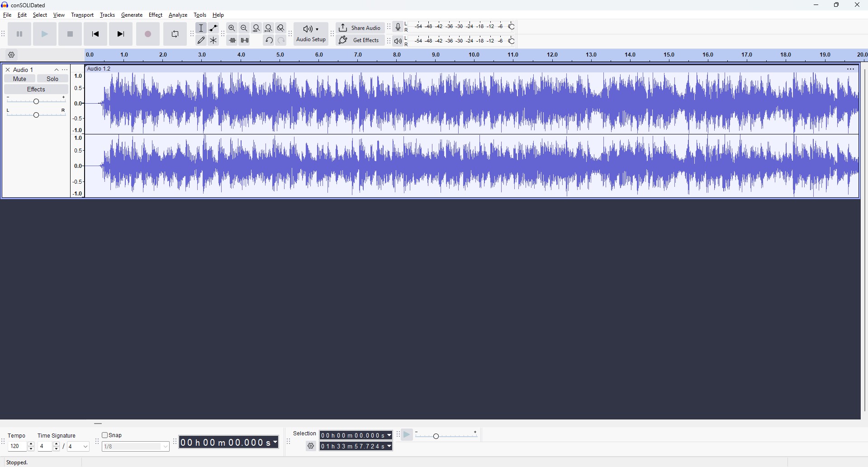Adjust the Audio 1 pan slider
The width and height of the screenshot is (868, 467).
click(x=36, y=115)
